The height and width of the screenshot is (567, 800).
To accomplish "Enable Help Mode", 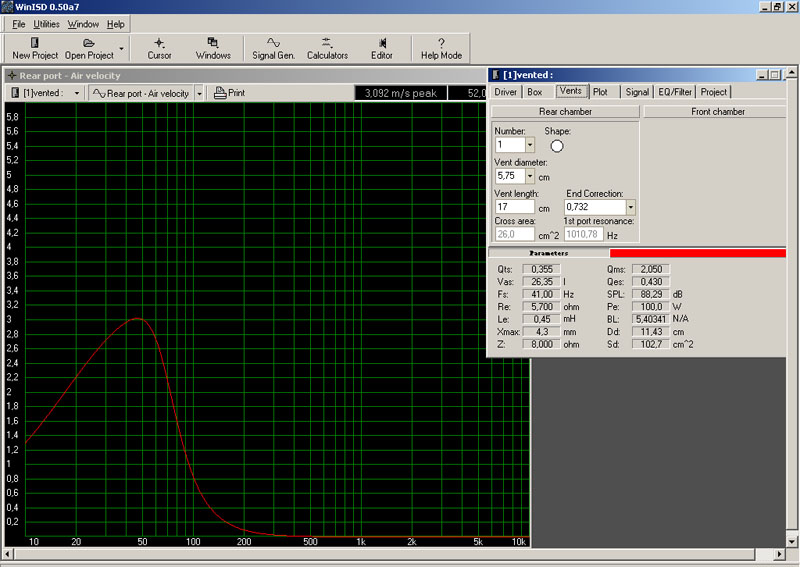I will point(441,48).
